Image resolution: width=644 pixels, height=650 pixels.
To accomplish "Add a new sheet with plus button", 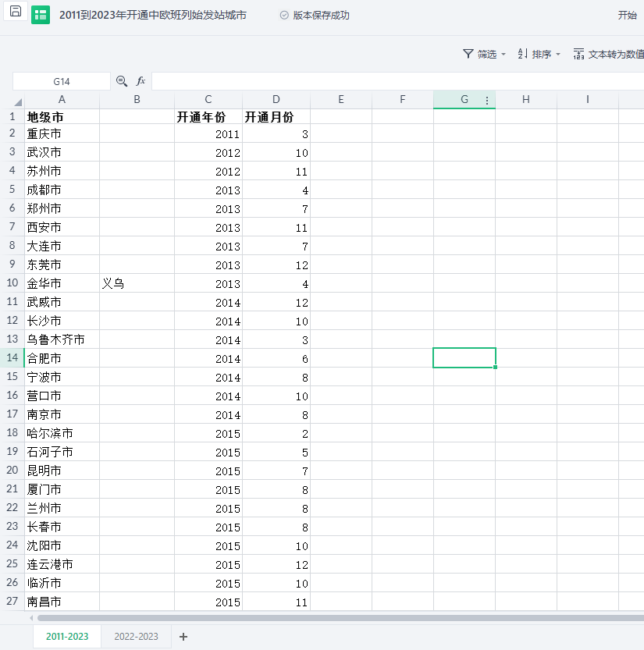I will [183, 636].
